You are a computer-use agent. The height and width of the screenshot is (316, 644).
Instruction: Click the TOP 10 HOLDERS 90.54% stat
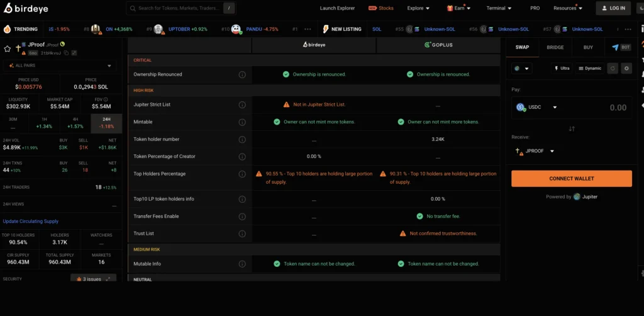tap(18, 239)
